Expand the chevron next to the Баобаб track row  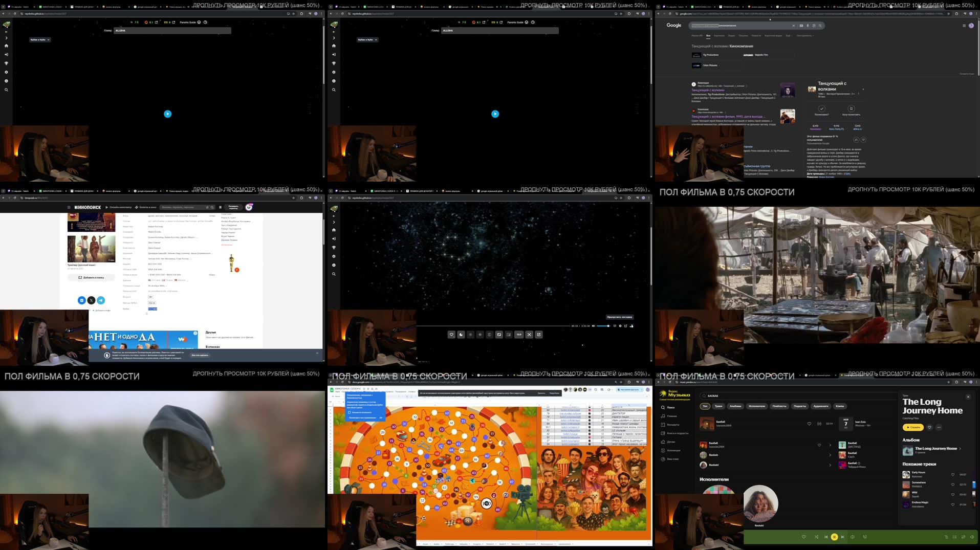pyautogui.click(x=830, y=445)
